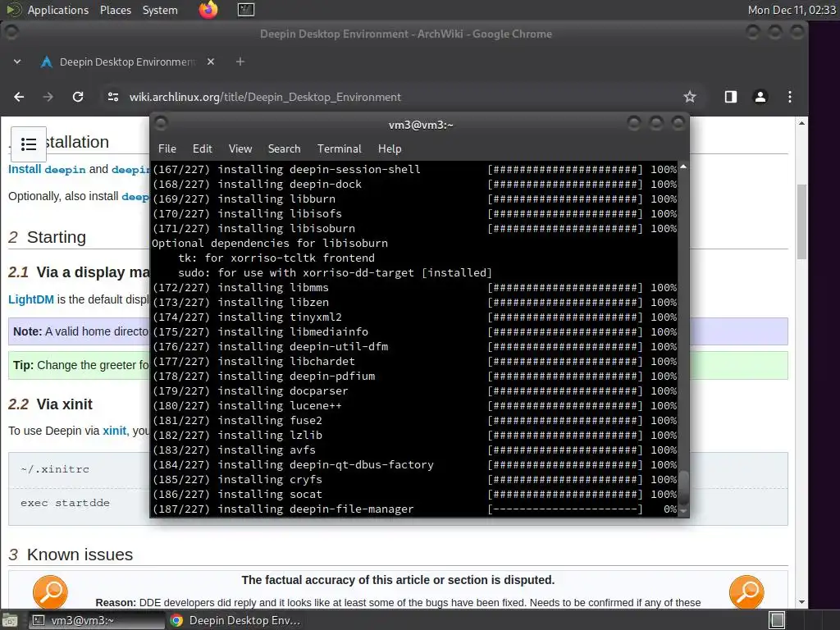Open the tab search dropdown in Chrome

click(x=17, y=62)
